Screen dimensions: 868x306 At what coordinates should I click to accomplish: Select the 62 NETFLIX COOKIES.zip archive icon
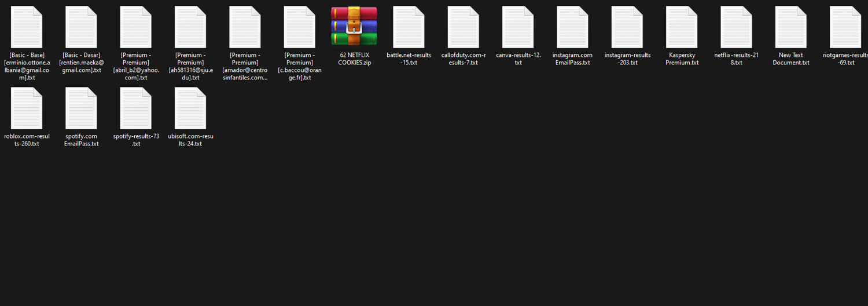pyautogui.click(x=354, y=27)
